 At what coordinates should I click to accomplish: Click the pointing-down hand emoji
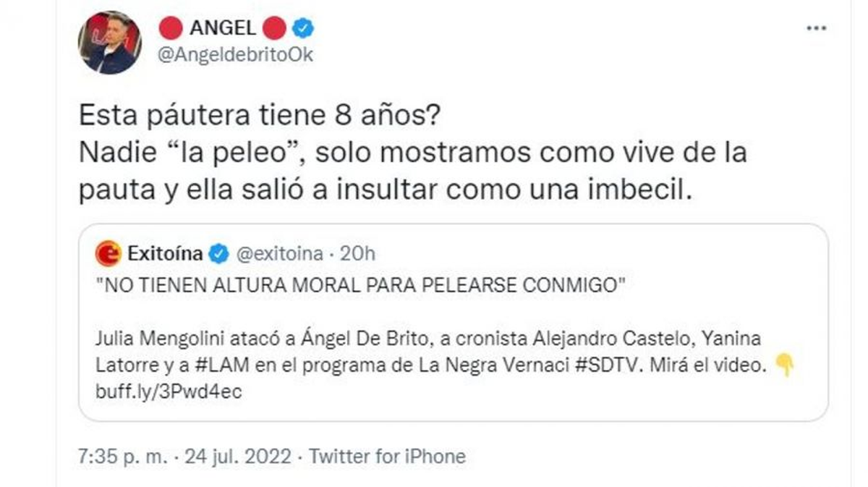click(783, 366)
